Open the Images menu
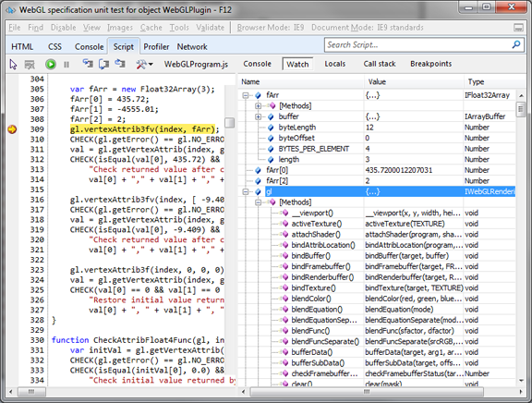The height and width of the screenshot is (403, 532). pyautogui.click(x=120, y=28)
